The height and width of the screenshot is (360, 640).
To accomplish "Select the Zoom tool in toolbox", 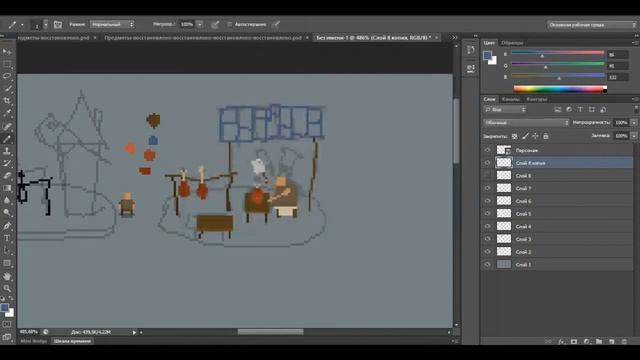I will 7,289.
